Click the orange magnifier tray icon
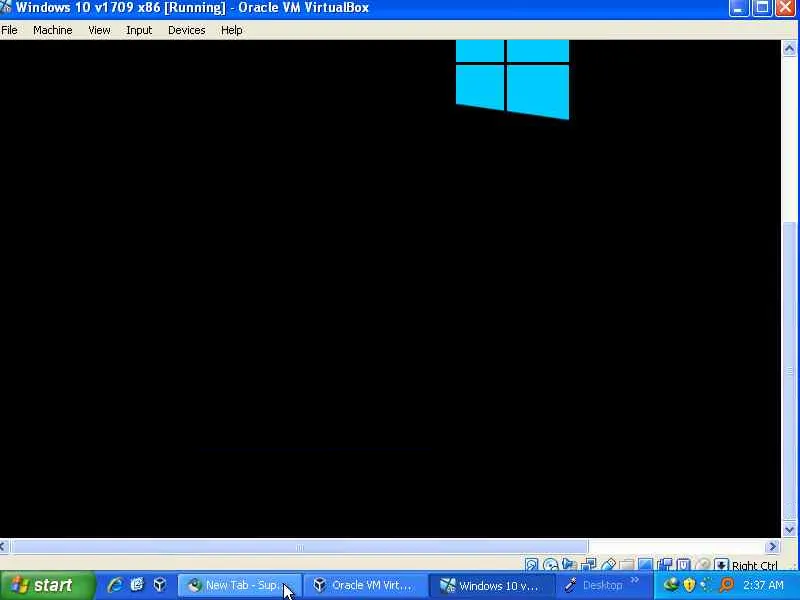 [x=726, y=585]
